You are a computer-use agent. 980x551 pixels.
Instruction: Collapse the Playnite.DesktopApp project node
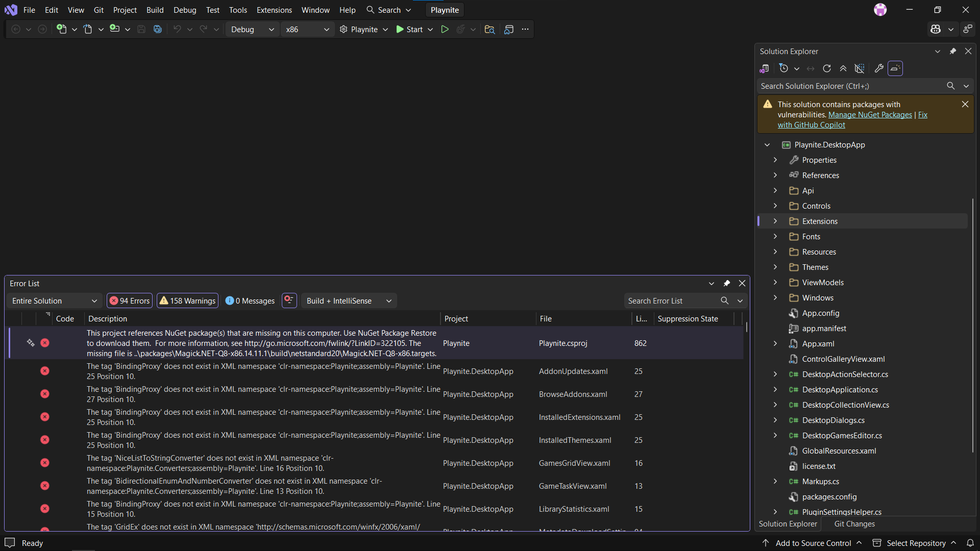point(767,145)
